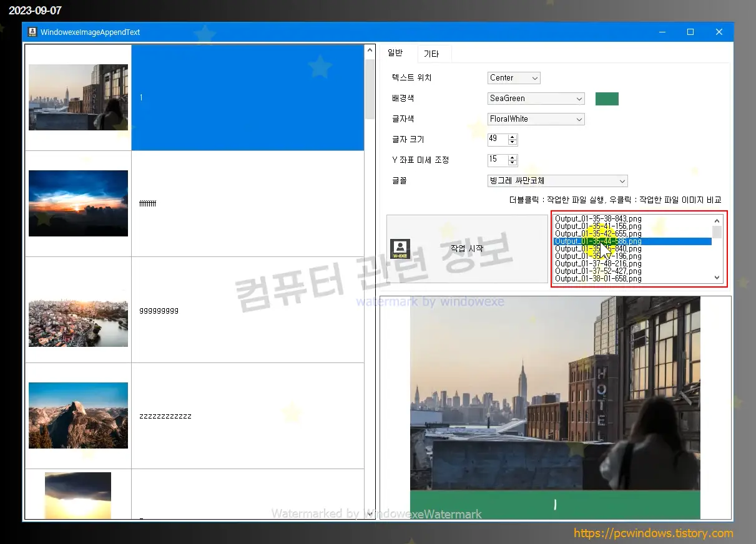Select Output_01-35-44-586.png in list
The width and height of the screenshot is (756, 544).
(x=632, y=241)
